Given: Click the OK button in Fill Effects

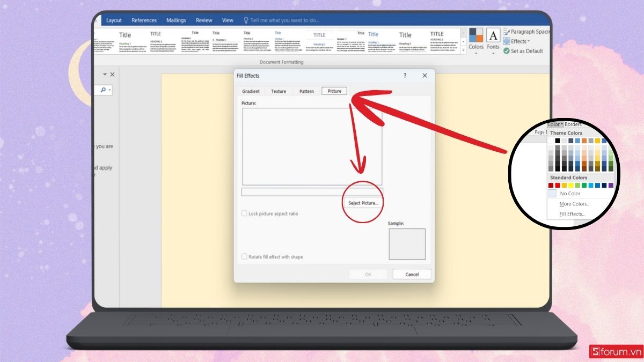Looking at the screenshot, I should 368,274.
